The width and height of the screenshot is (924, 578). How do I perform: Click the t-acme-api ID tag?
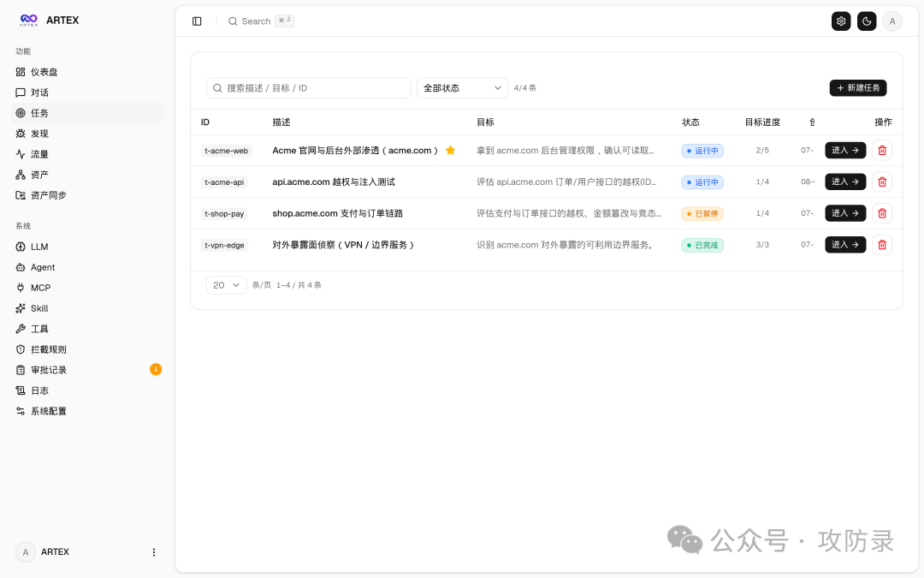click(224, 182)
